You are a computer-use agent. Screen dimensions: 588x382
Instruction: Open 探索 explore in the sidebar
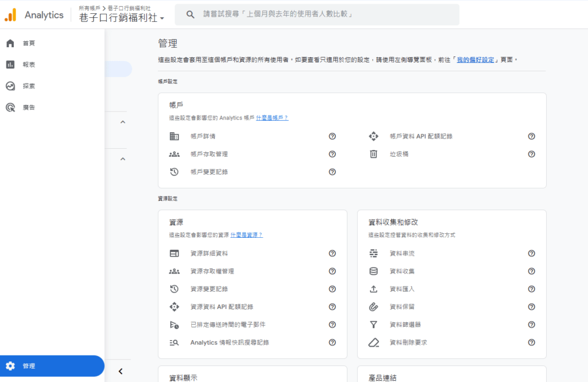coord(29,86)
